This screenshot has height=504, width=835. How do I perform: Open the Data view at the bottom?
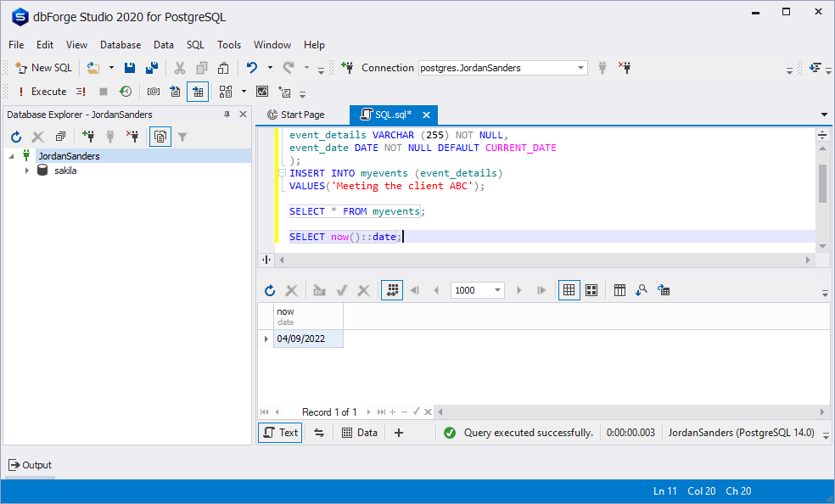click(359, 433)
